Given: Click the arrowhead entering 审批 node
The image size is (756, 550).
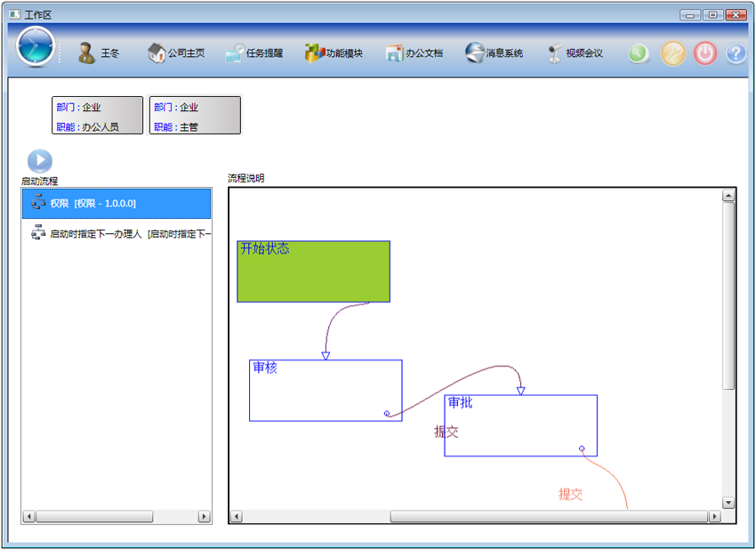Looking at the screenshot, I should tap(520, 391).
